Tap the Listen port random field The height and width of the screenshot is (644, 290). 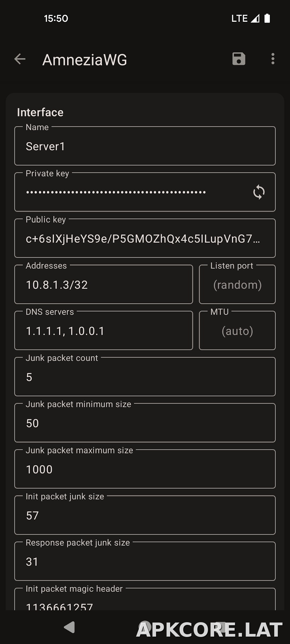click(237, 284)
